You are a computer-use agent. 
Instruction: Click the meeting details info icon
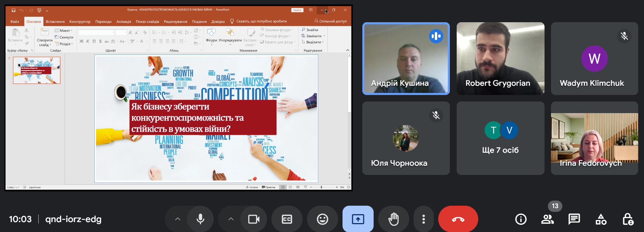[521, 219]
